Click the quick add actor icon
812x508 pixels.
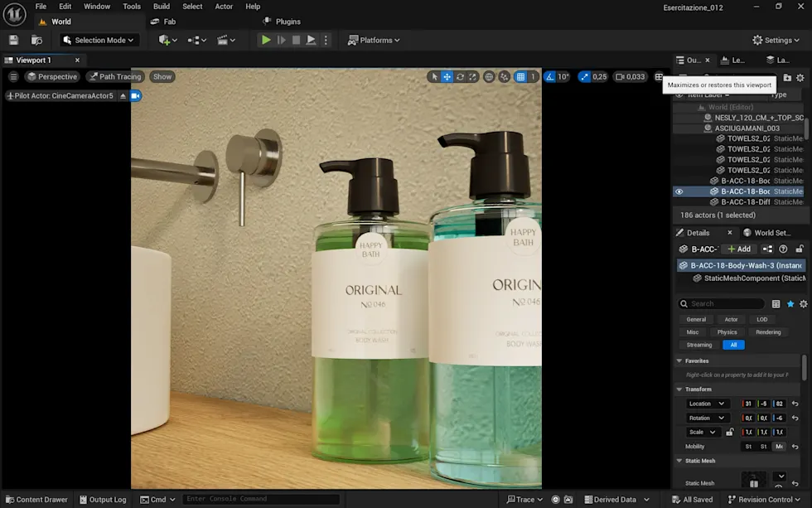pyautogui.click(x=167, y=40)
